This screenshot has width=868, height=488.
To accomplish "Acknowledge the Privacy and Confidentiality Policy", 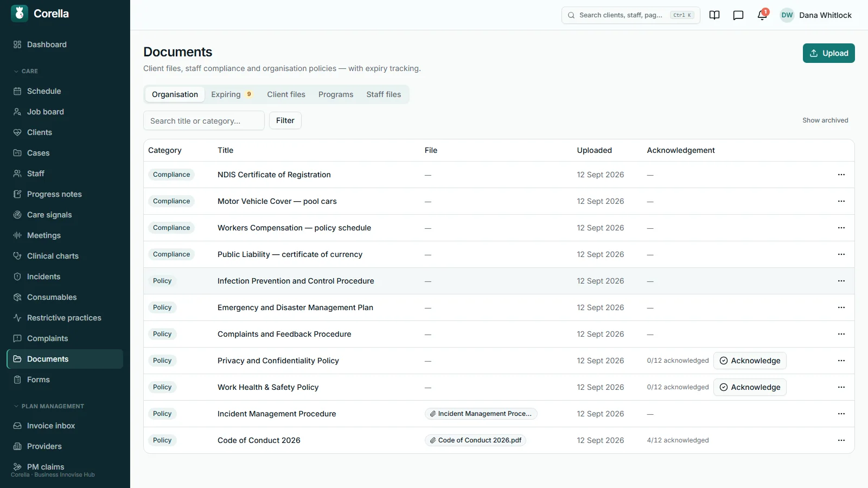I will (x=750, y=361).
